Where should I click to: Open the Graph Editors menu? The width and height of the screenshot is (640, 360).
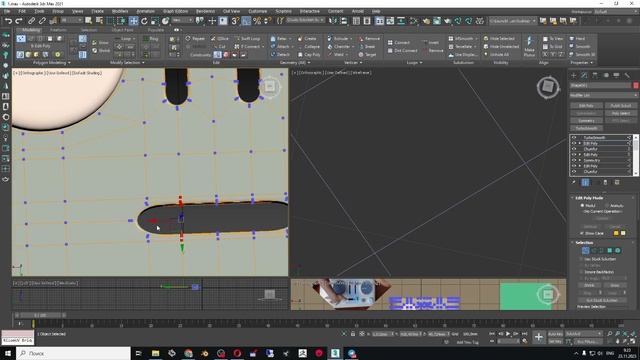[x=176, y=11]
